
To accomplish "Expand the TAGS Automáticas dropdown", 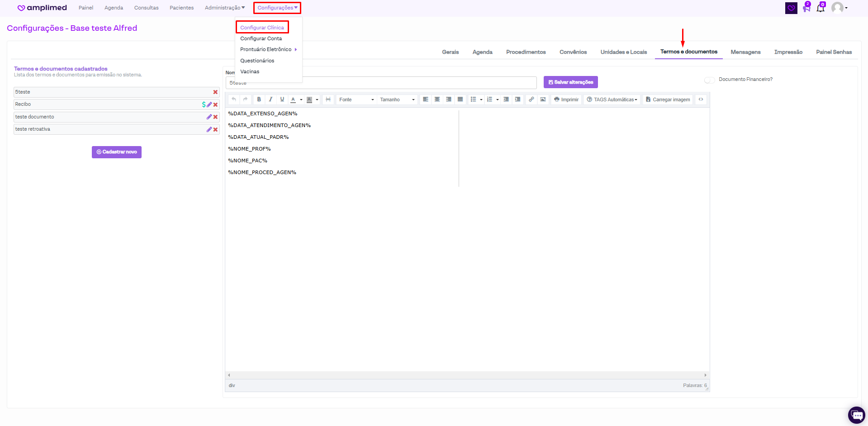I will click(x=612, y=99).
